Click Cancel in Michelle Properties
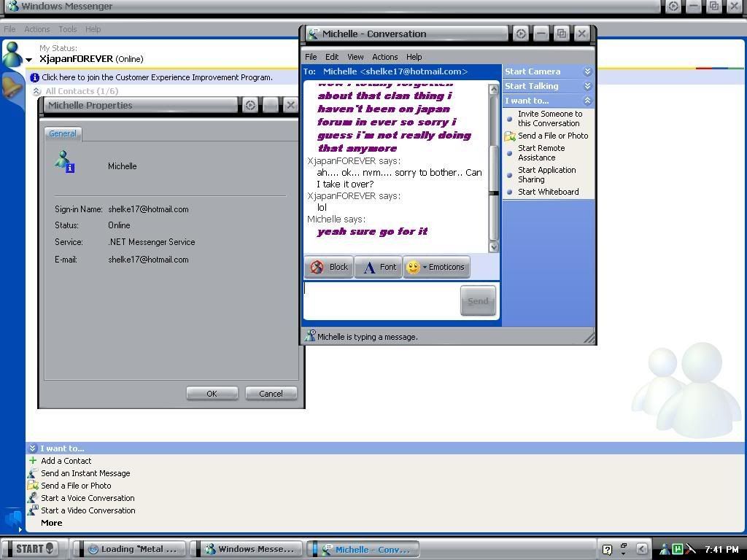Image resolution: width=747 pixels, height=560 pixels. tap(271, 394)
